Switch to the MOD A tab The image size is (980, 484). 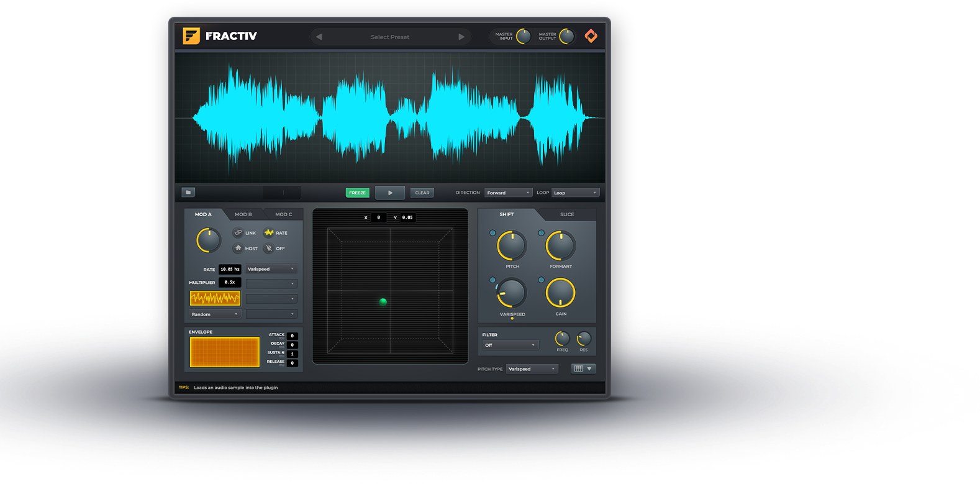203,214
